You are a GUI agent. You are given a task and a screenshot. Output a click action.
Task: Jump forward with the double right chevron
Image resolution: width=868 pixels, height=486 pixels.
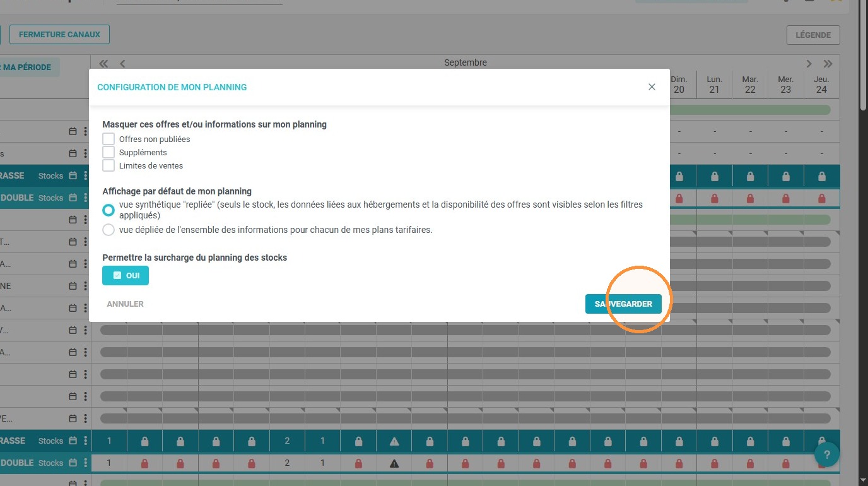click(828, 64)
